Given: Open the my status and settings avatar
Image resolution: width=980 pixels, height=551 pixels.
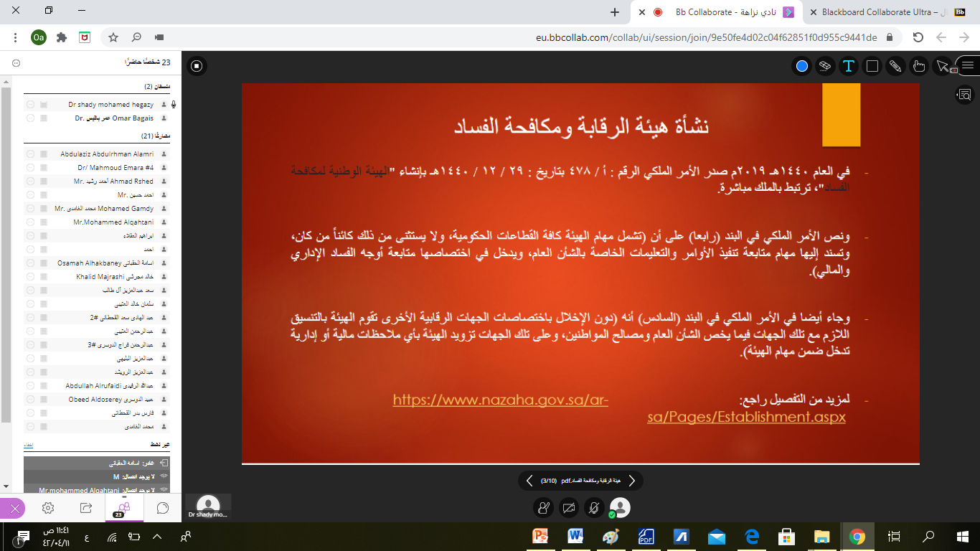Looking at the screenshot, I should coord(619,508).
